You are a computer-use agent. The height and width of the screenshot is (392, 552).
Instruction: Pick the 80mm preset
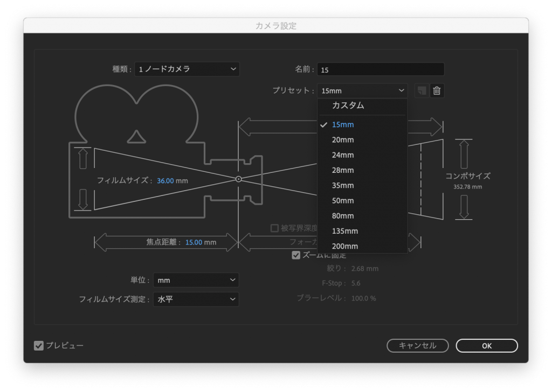click(362, 216)
